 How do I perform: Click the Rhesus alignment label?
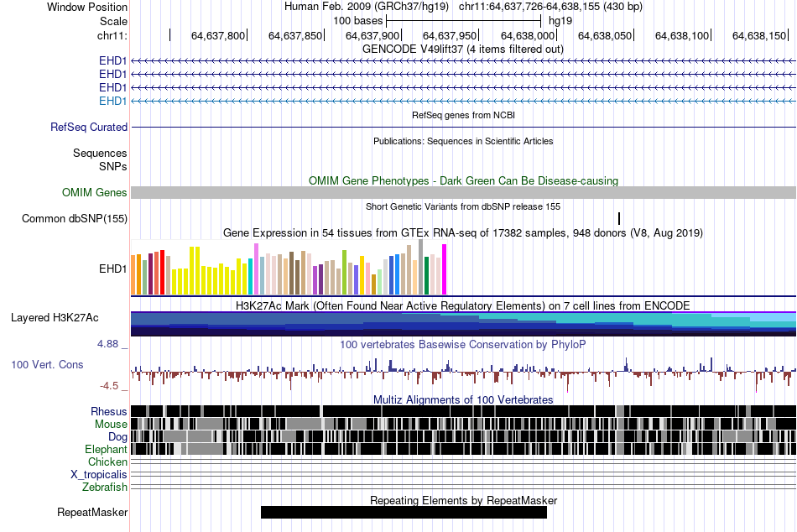(x=109, y=411)
